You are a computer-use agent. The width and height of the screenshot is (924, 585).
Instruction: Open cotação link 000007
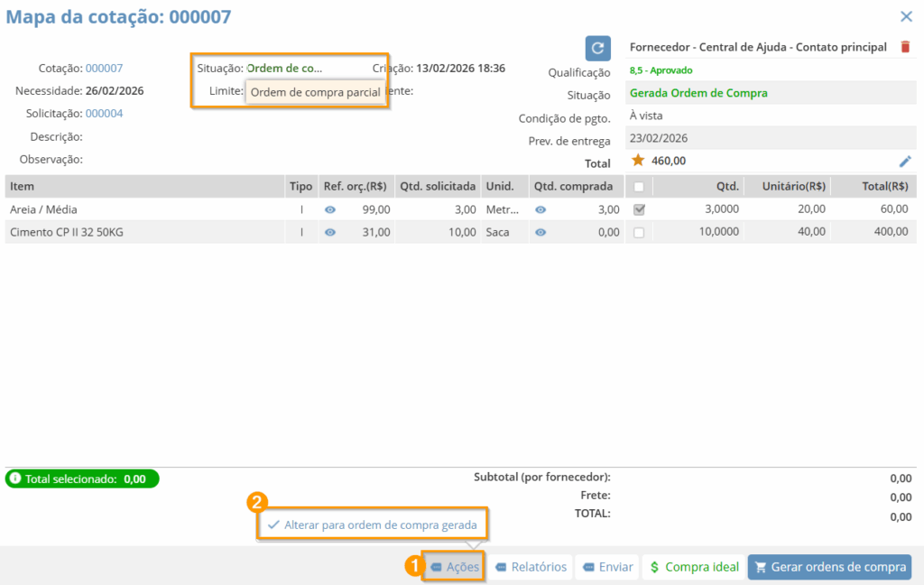pyautogui.click(x=104, y=69)
